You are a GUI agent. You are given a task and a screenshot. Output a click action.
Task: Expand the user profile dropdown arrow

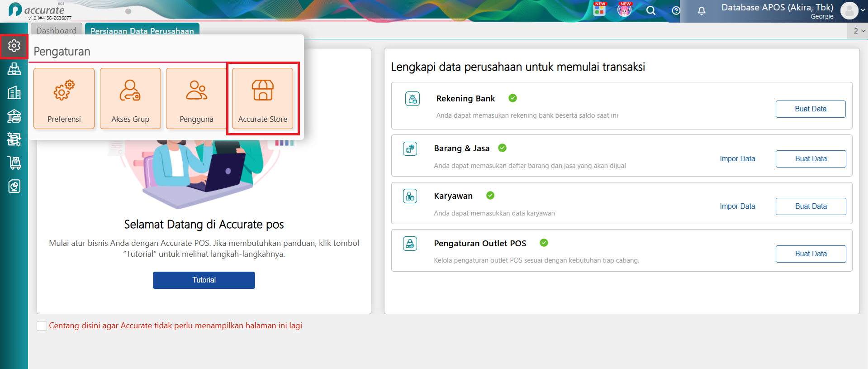click(863, 10)
